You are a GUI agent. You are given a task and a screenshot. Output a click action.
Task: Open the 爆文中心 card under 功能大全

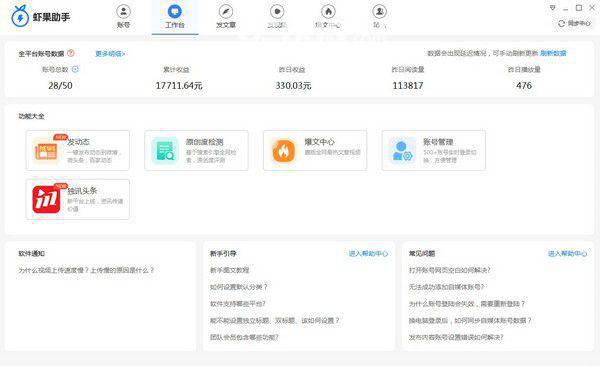click(x=315, y=150)
